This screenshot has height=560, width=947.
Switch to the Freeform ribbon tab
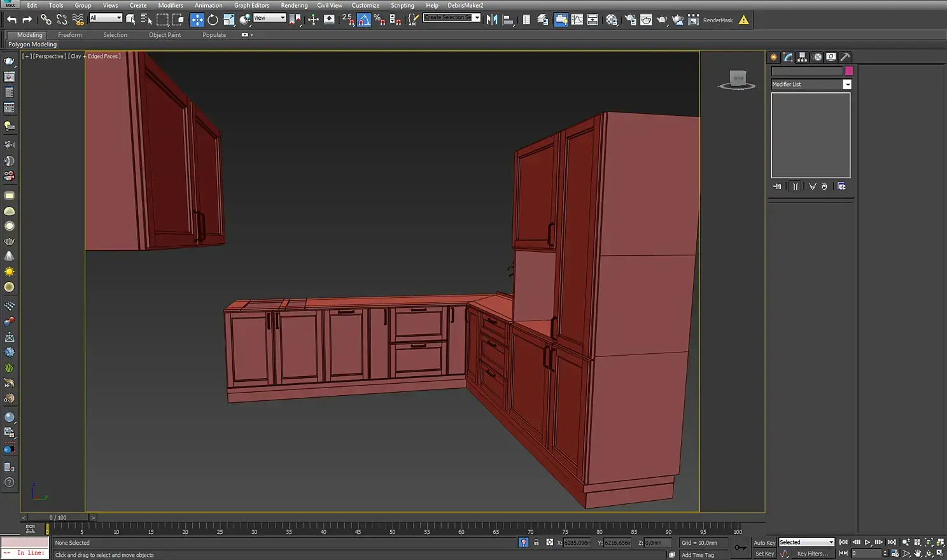pyautogui.click(x=69, y=35)
